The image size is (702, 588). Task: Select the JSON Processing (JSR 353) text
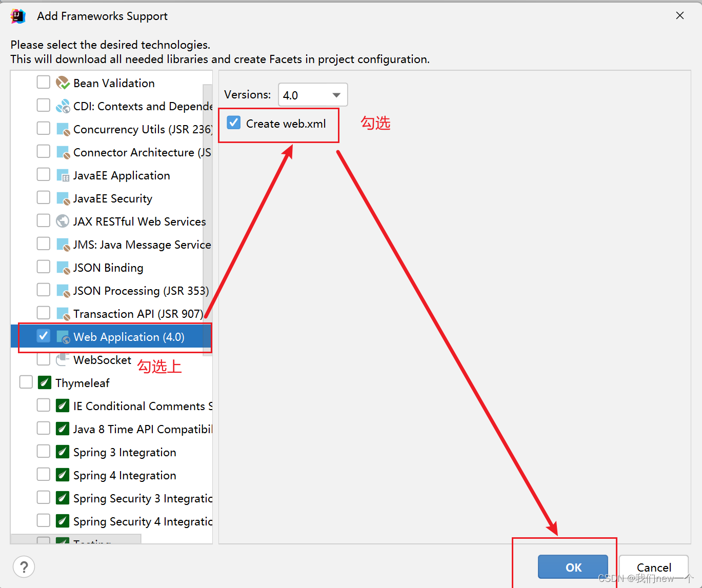pos(141,291)
